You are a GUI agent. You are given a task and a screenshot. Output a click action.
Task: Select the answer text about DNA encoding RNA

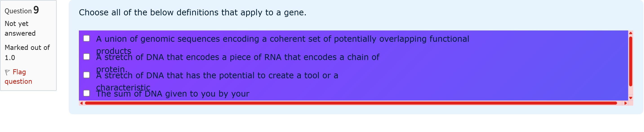(x=238, y=58)
